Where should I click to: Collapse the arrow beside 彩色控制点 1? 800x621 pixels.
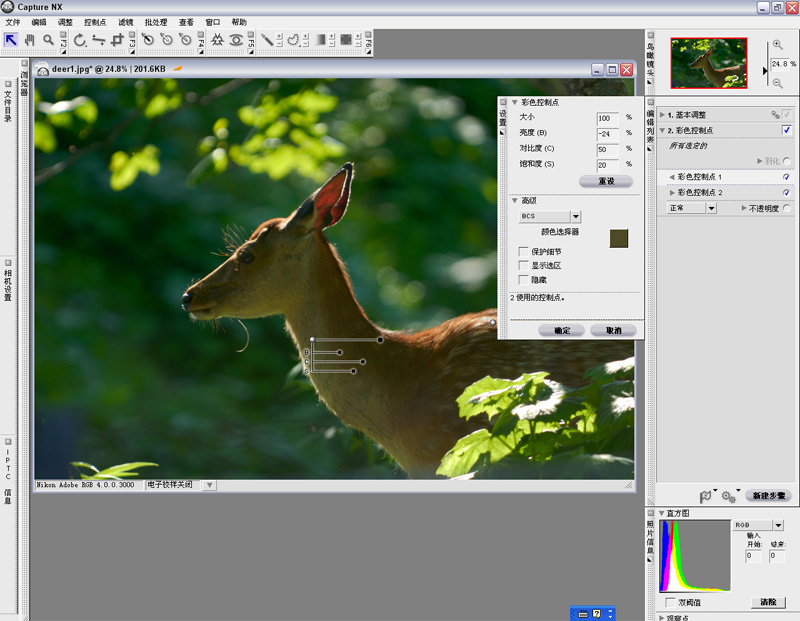(x=671, y=177)
